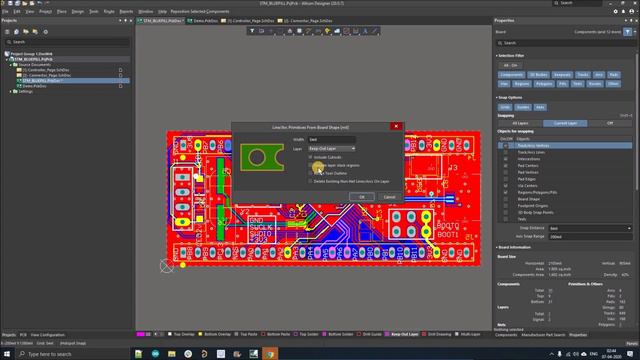Click OK in the board shape dialog
640x360 pixels.
(x=362, y=197)
